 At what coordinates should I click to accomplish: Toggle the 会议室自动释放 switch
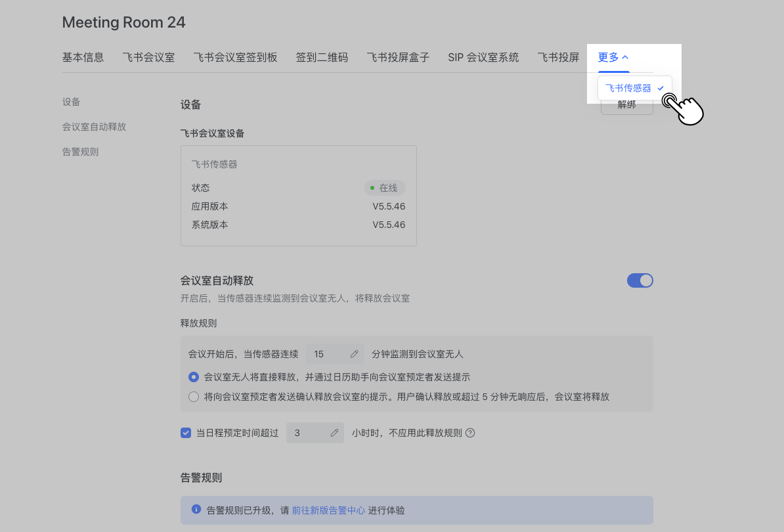pyautogui.click(x=640, y=280)
